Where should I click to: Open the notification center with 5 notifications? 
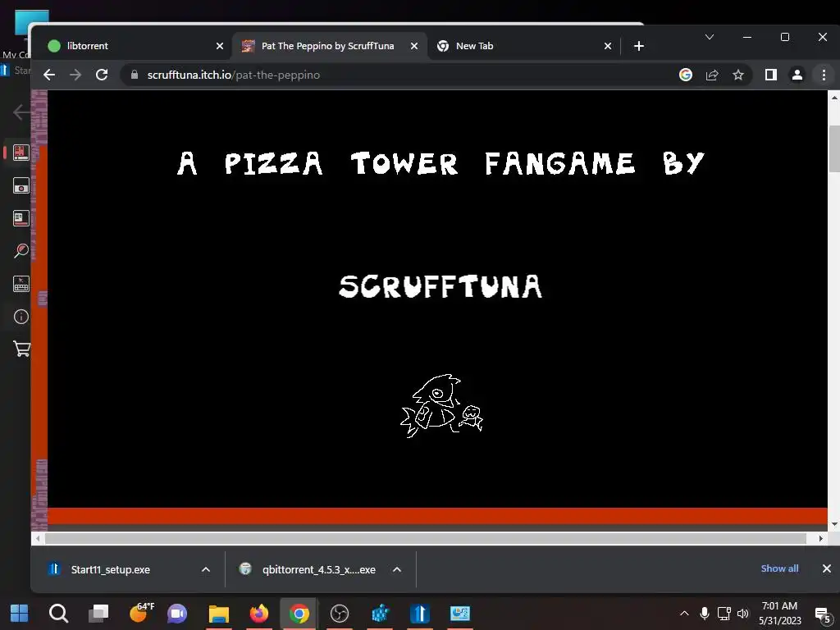[x=823, y=614]
